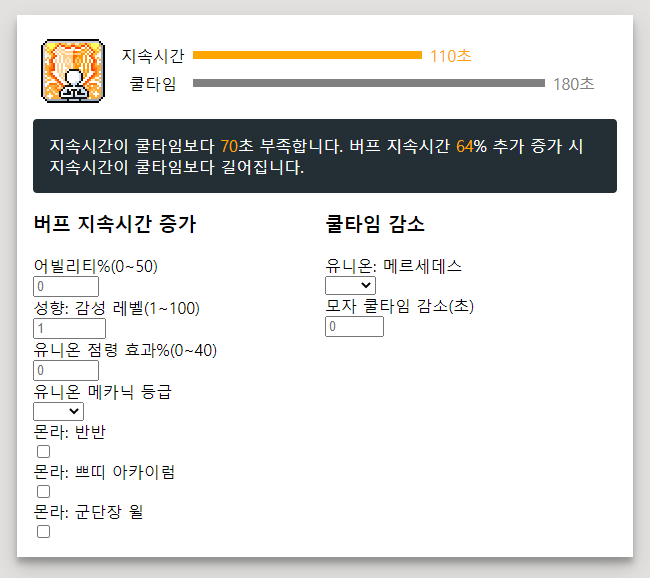This screenshot has width=650, height=578.
Task: Click the 180초 cooldown value
Action: tap(574, 84)
